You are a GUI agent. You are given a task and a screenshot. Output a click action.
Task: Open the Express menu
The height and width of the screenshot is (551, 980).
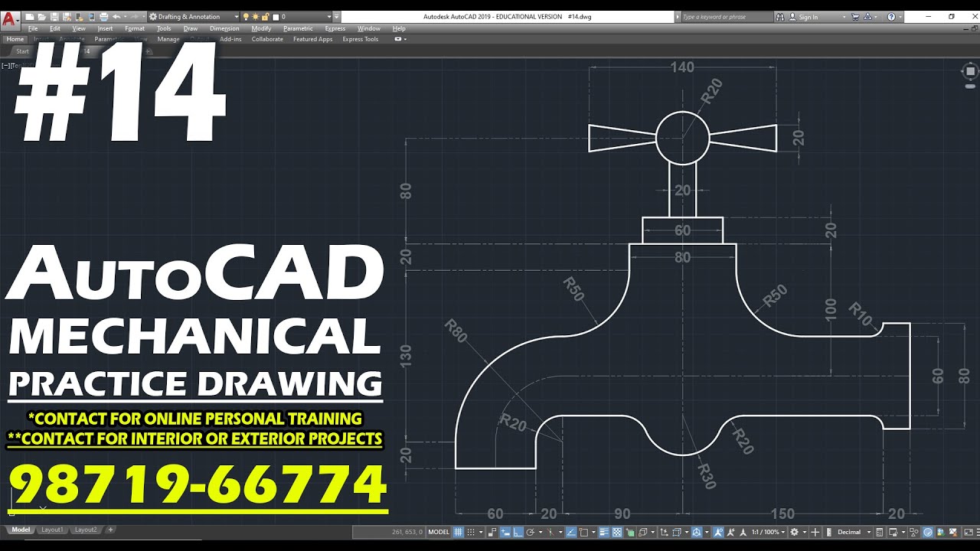tap(335, 28)
